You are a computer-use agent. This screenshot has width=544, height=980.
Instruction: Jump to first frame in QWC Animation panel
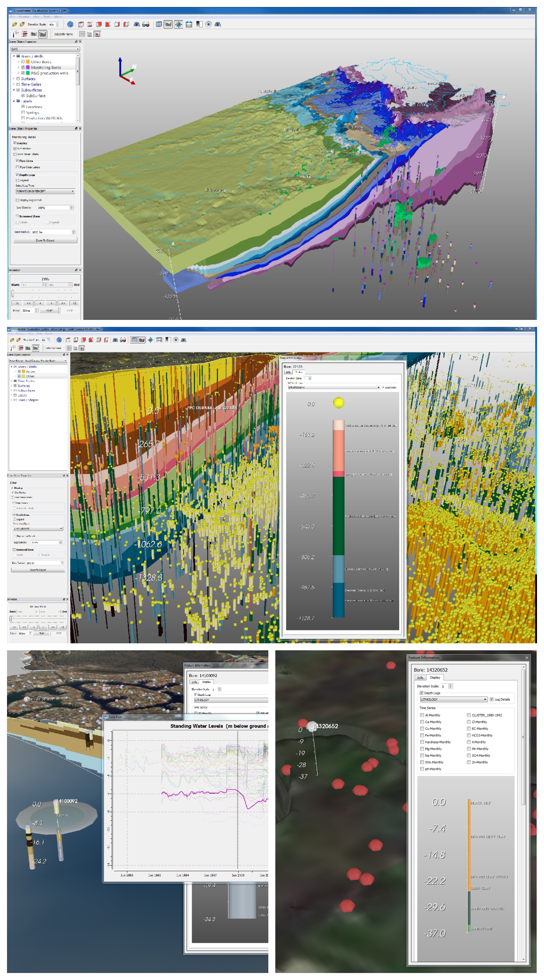pyautogui.click(x=17, y=303)
